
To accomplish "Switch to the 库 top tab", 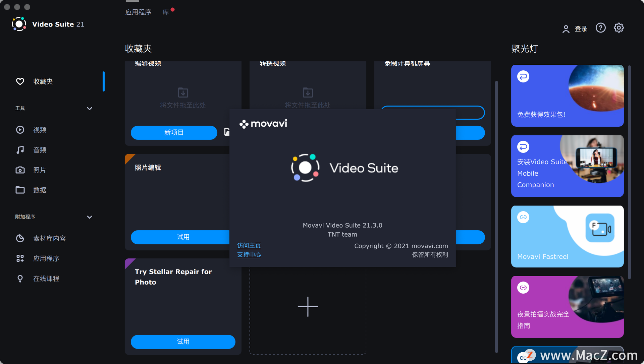I will pos(166,12).
